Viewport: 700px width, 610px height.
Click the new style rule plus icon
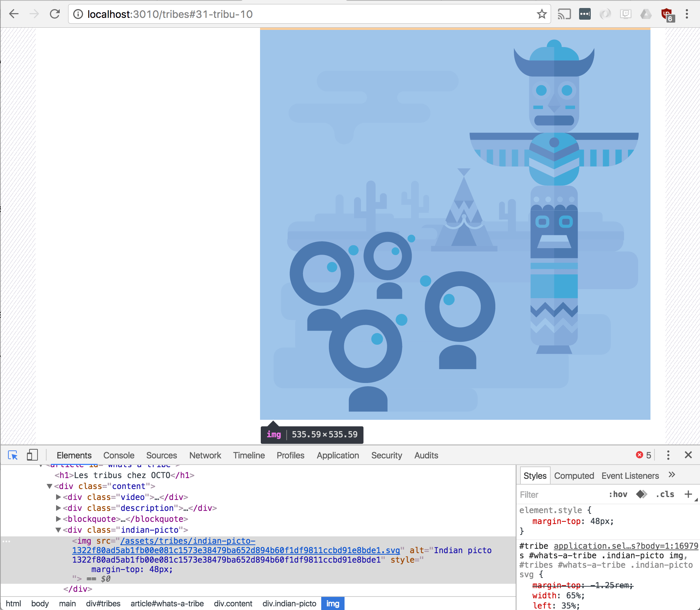click(x=688, y=494)
